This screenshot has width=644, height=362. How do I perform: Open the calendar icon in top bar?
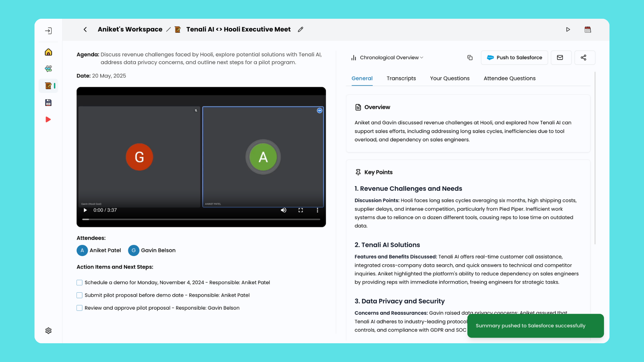coord(588,29)
